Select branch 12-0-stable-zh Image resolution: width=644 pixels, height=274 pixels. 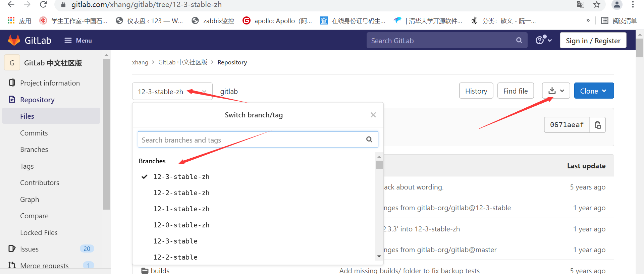coord(181,225)
